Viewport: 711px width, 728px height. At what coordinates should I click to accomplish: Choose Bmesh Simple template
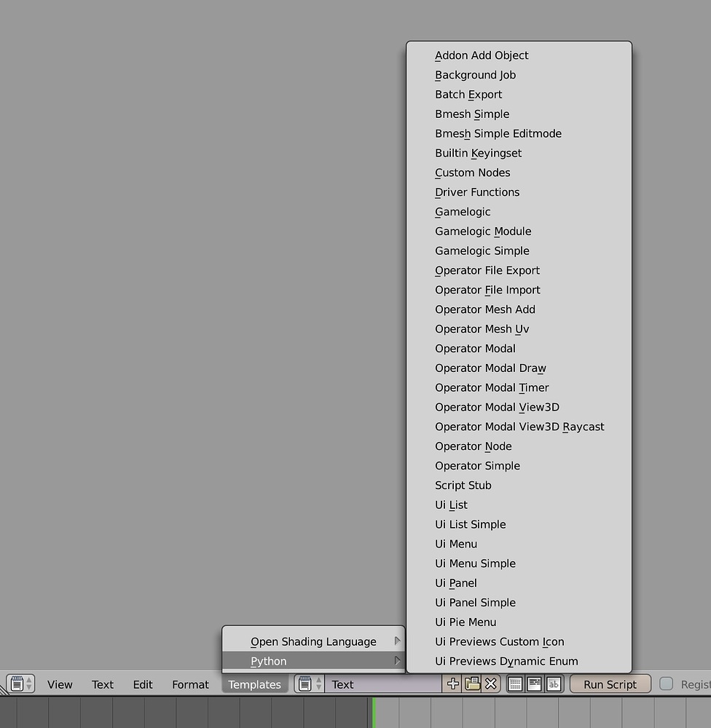[519, 114]
